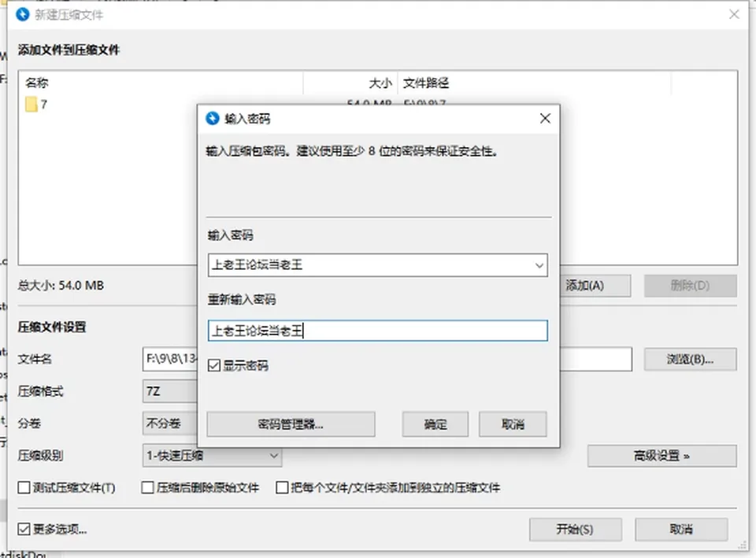
Task: Click the 总大小: 54.0 MB text
Action: pos(61,285)
